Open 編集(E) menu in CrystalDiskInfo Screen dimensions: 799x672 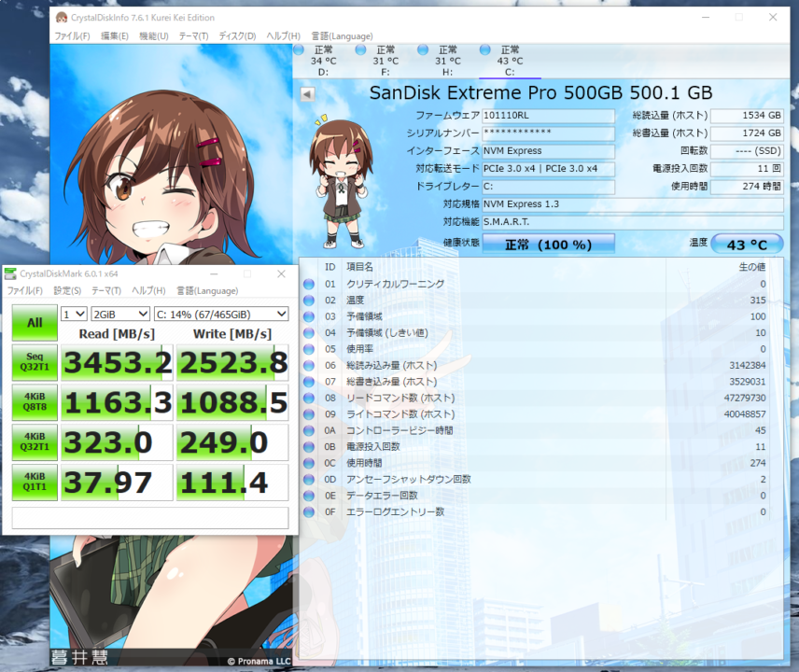pyautogui.click(x=115, y=36)
